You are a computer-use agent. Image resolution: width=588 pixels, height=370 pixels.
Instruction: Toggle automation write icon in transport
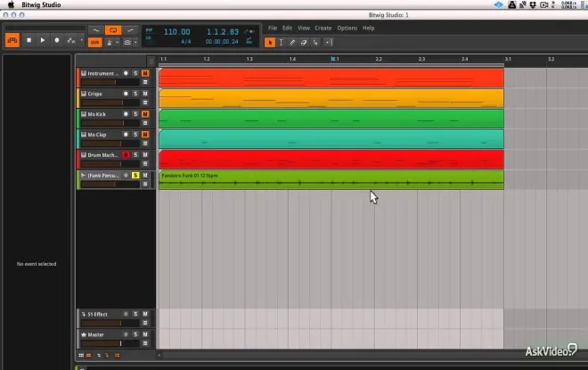pos(70,40)
